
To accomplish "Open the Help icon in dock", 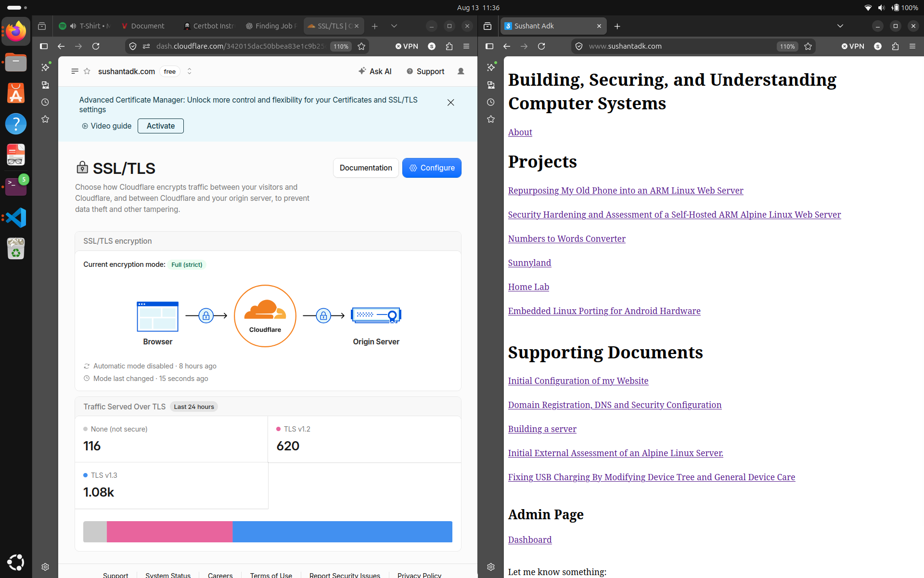I will click(x=16, y=124).
